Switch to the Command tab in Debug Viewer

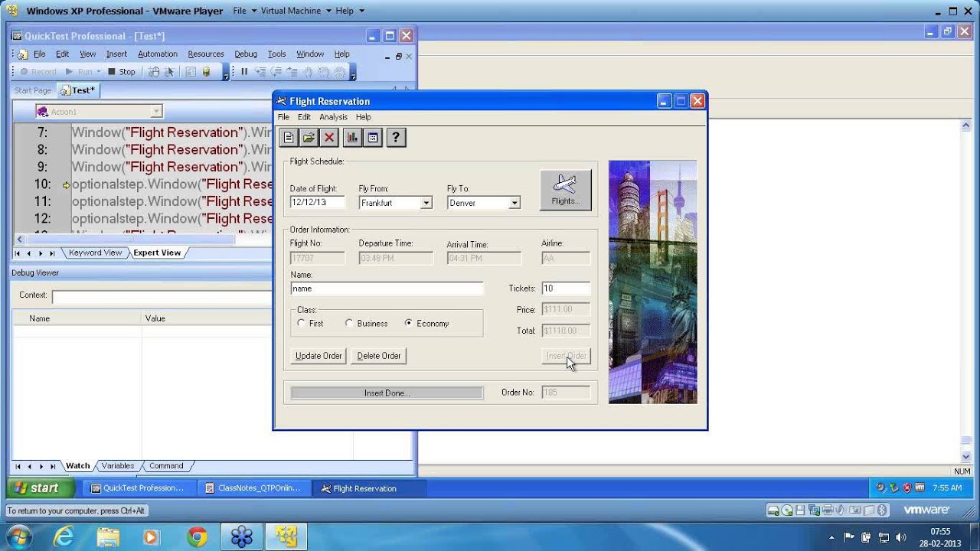click(166, 465)
